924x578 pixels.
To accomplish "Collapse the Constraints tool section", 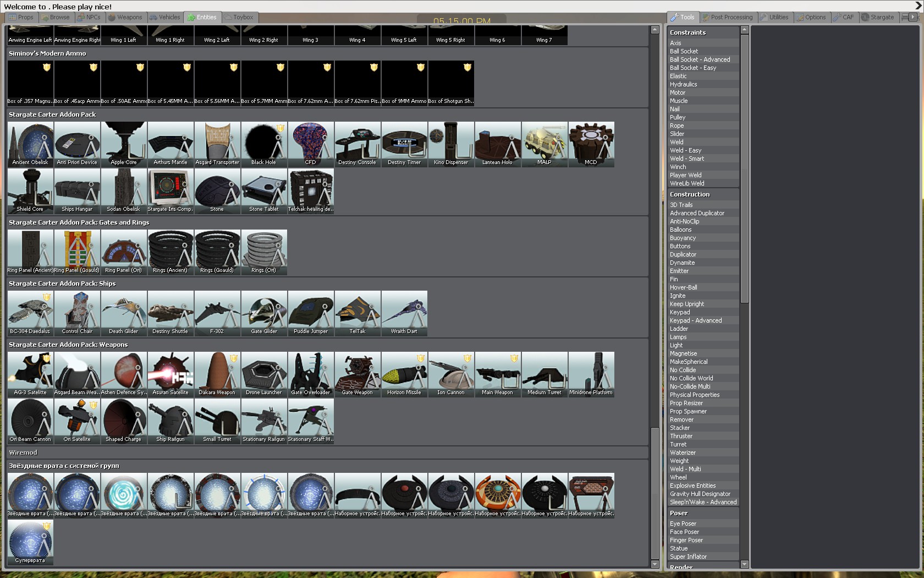I will 688,32.
